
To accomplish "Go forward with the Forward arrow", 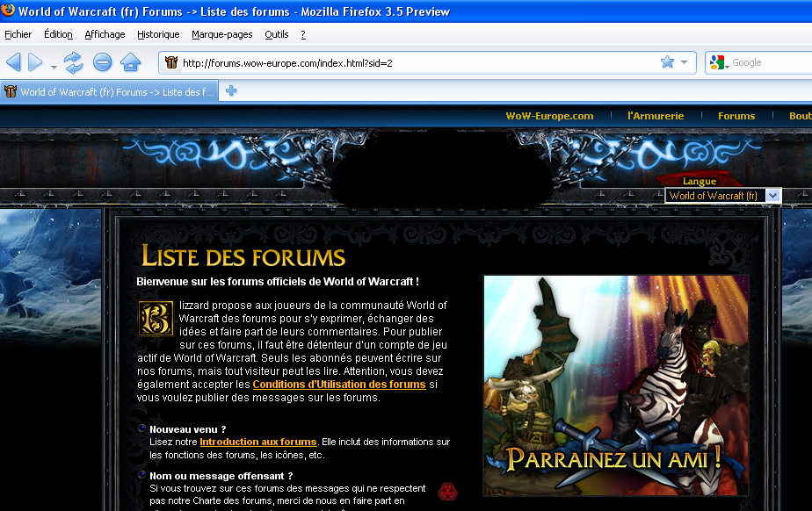I will coord(36,62).
